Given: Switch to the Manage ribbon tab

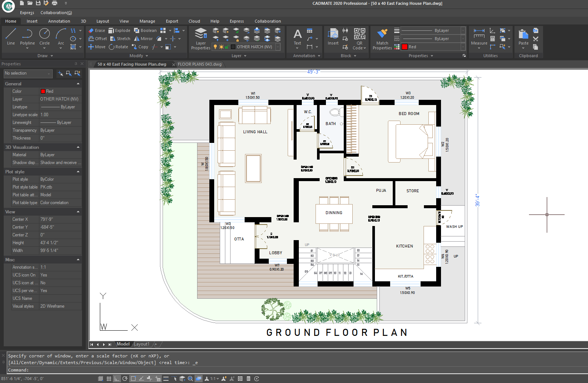Looking at the screenshot, I should pos(147,21).
